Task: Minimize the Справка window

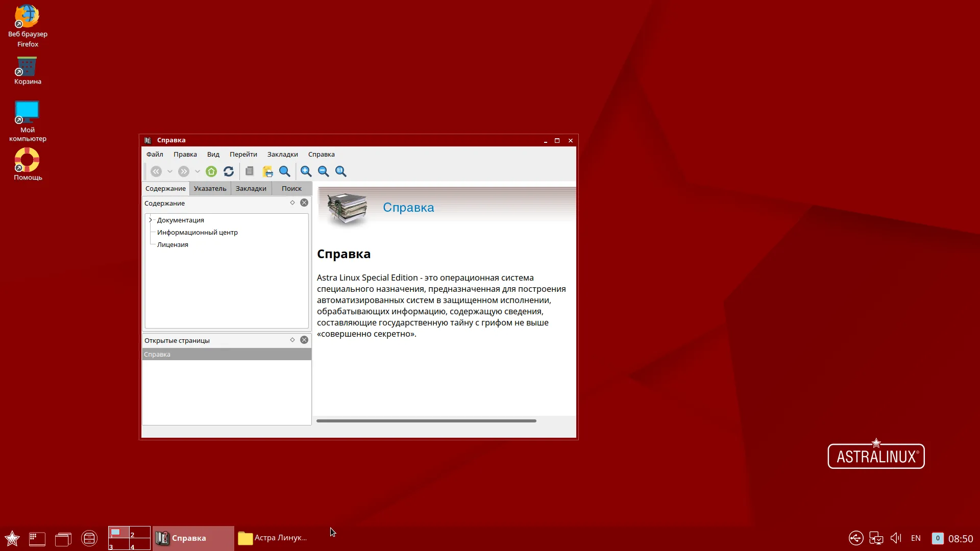Action: [x=546, y=140]
